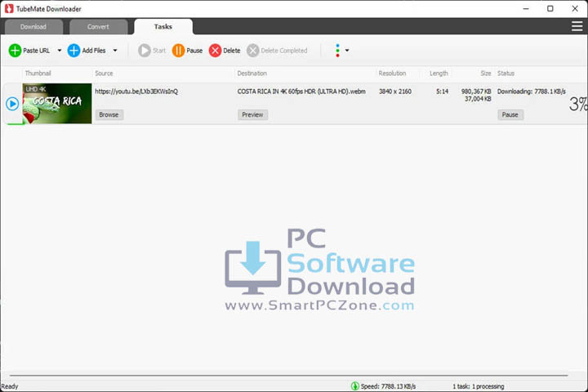Screen dimensions: 588x392
Task: Click the 3% progress indicator
Action: pyautogui.click(x=578, y=104)
